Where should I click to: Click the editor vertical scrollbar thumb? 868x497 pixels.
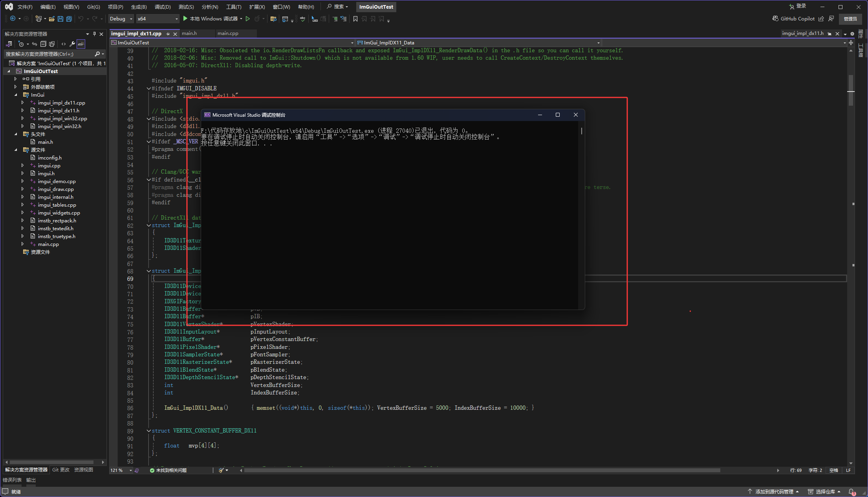(x=851, y=90)
